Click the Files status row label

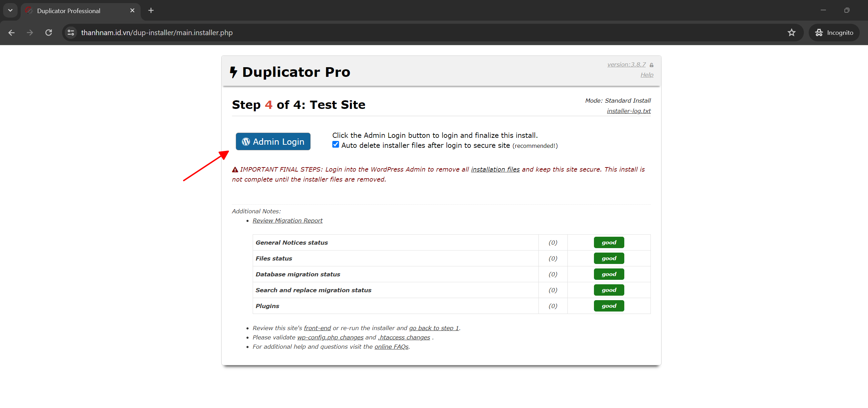tap(274, 258)
